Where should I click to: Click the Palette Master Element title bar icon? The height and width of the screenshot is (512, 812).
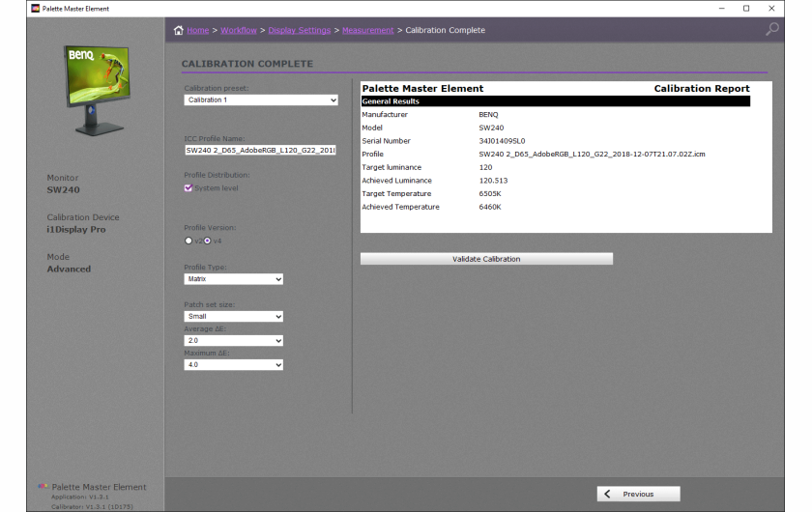coord(35,9)
